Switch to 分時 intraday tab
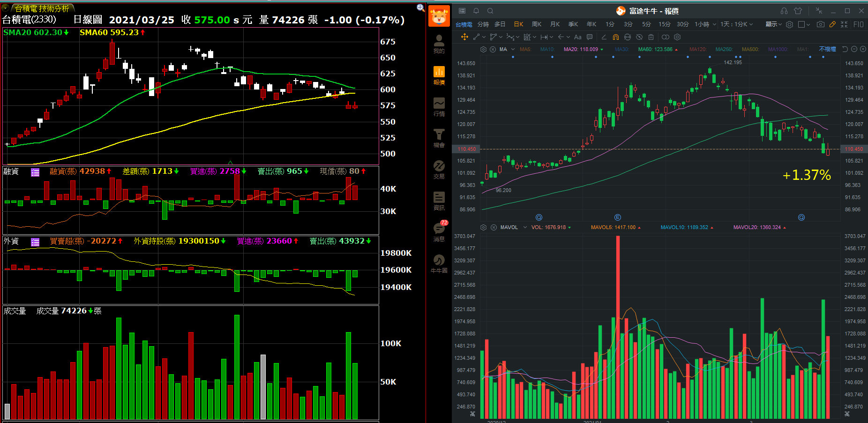 tap(483, 24)
